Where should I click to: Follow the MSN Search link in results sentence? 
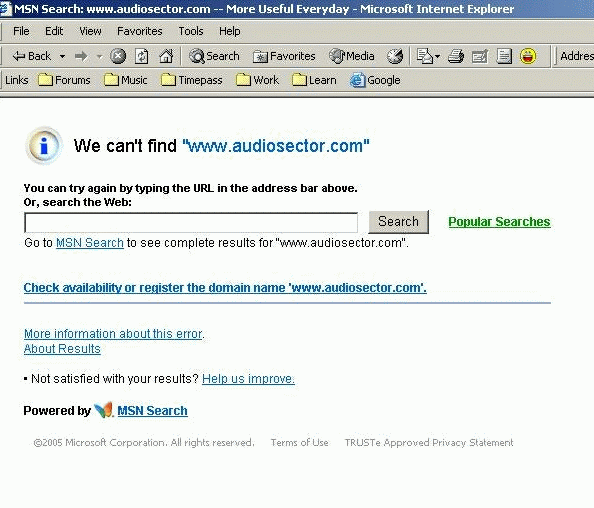[90, 243]
